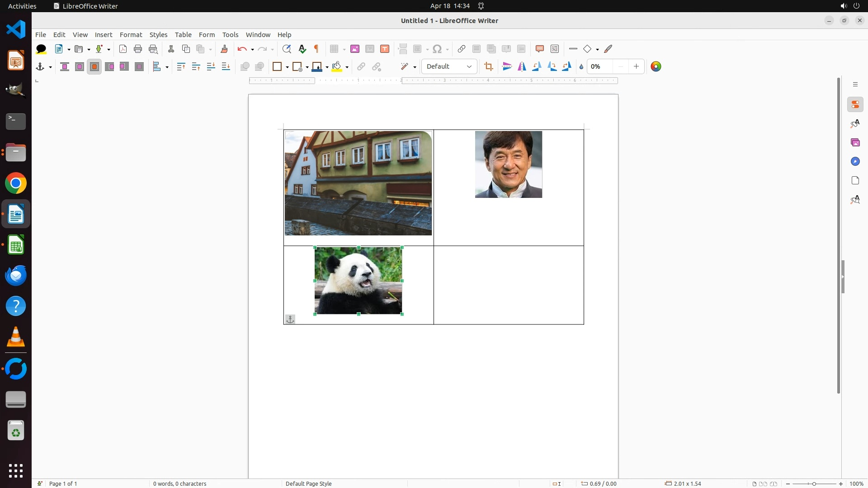
Task: Click Default Page Style in status bar
Action: [x=309, y=483]
